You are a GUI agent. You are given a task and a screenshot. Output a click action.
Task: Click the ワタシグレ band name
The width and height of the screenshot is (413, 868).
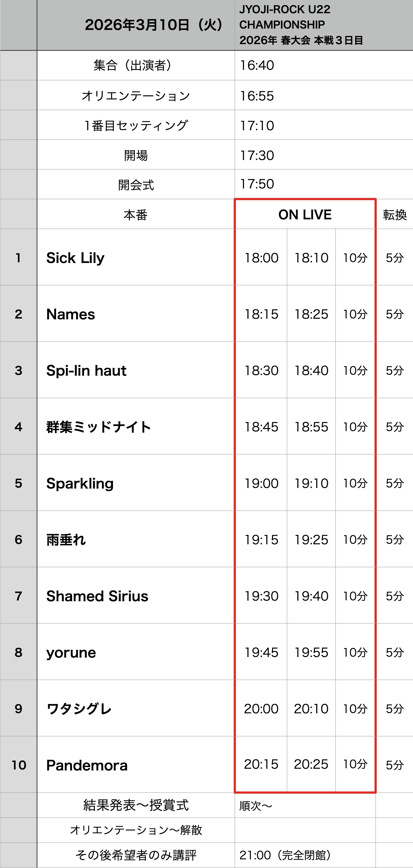click(x=79, y=709)
